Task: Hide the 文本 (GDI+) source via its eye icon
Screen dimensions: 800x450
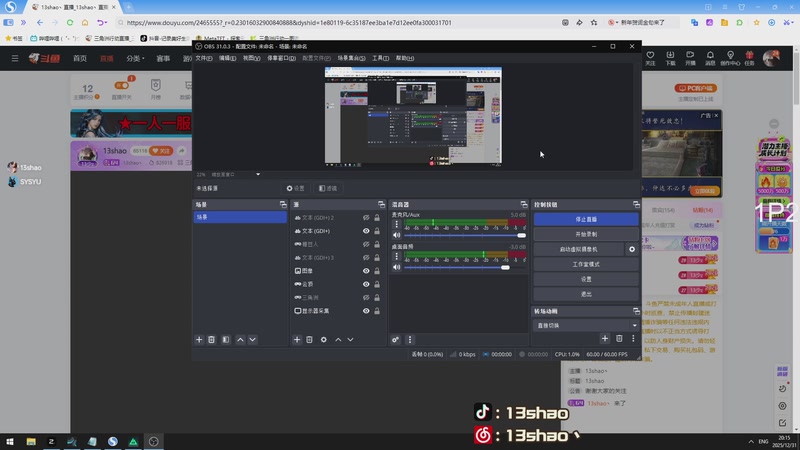Action: (x=366, y=231)
